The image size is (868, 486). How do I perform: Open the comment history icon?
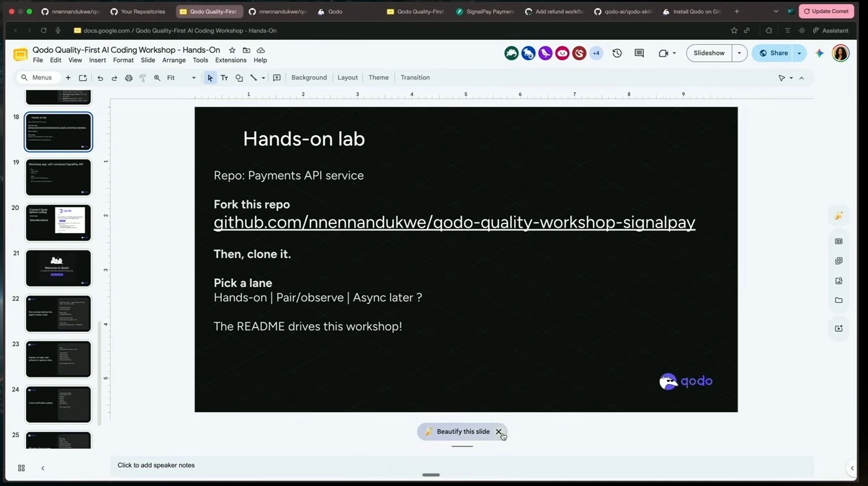pyautogui.click(x=640, y=53)
